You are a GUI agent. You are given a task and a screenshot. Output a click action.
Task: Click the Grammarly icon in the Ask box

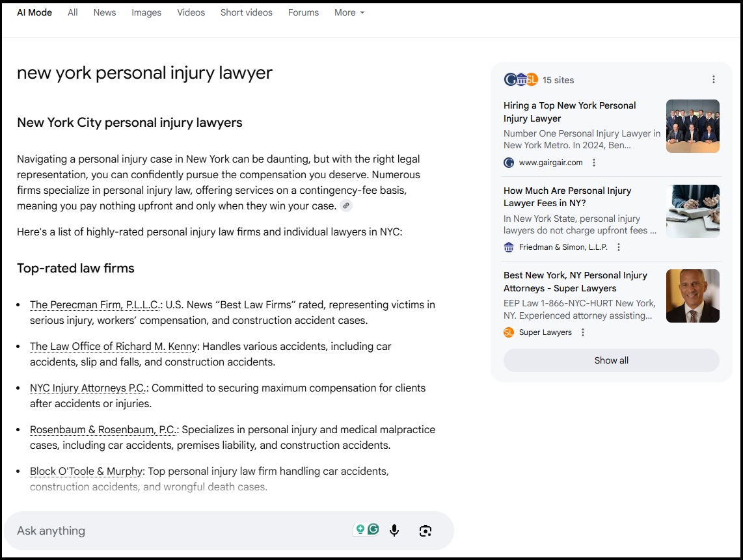coord(373,529)
